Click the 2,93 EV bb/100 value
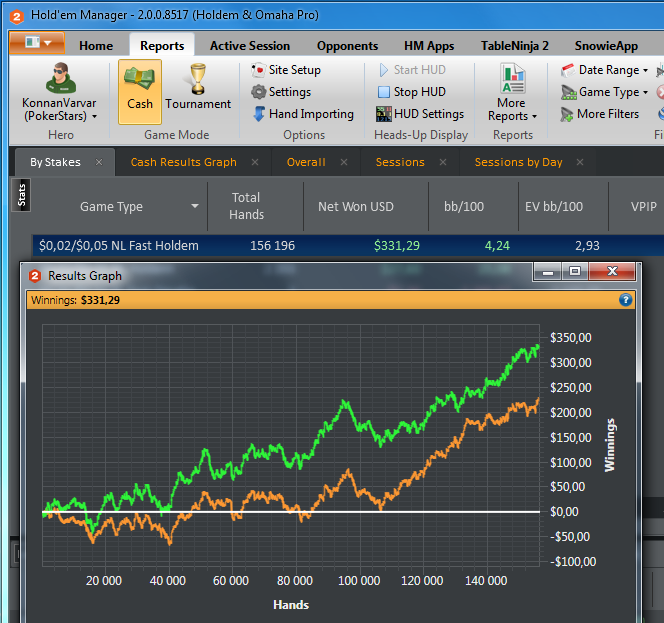This screenshot has height=623, width=664. 587,246
